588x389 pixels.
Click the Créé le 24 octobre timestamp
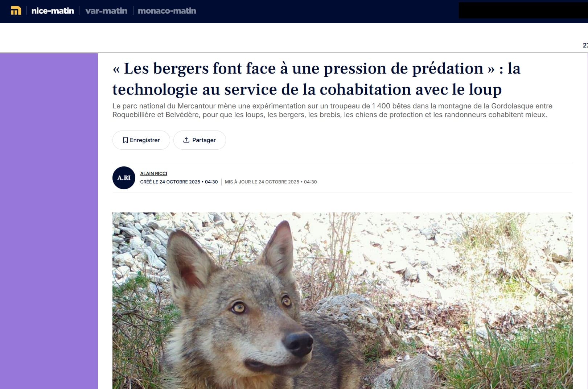(179, 182)
